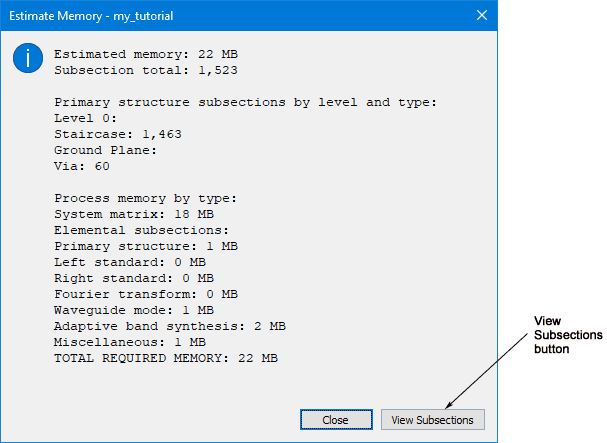Select the "Primary structure: 1 MB" line
The height and width of the screenshot is (443, 607).
coord(146,246)
